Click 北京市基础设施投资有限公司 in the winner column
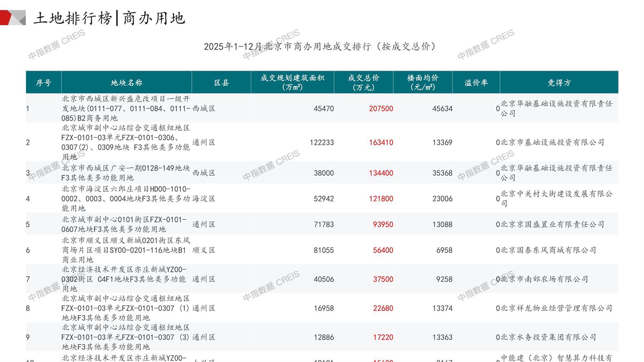The height and width of the screenshot is (362, 644). (x=552, y=143)
